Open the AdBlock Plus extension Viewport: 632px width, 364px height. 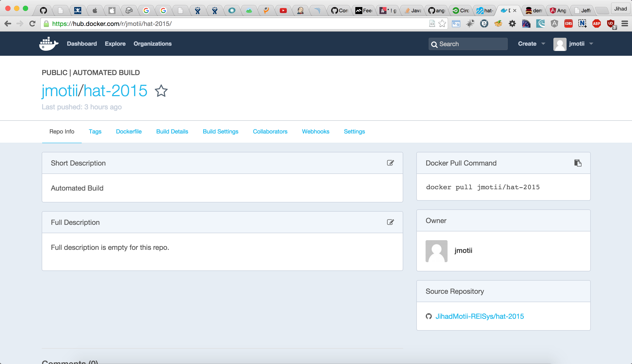tap(596, 24)
